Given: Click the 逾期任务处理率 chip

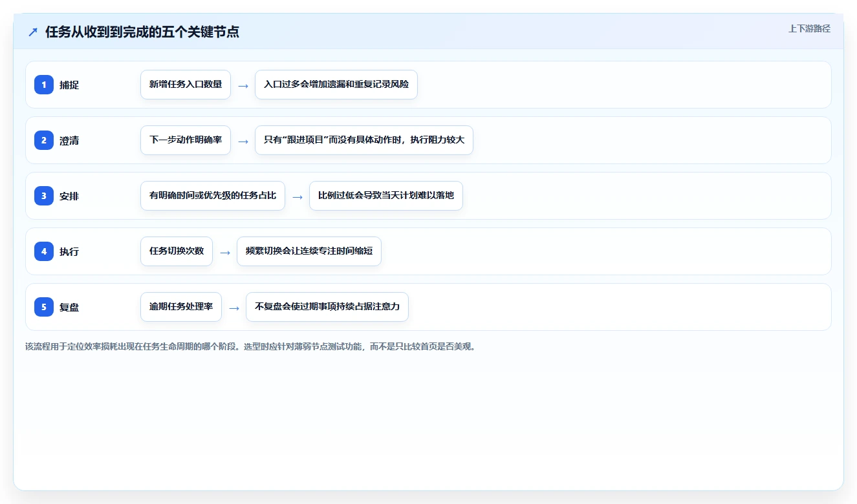Looking at the screenshot, I should click(x=181, y=307).
